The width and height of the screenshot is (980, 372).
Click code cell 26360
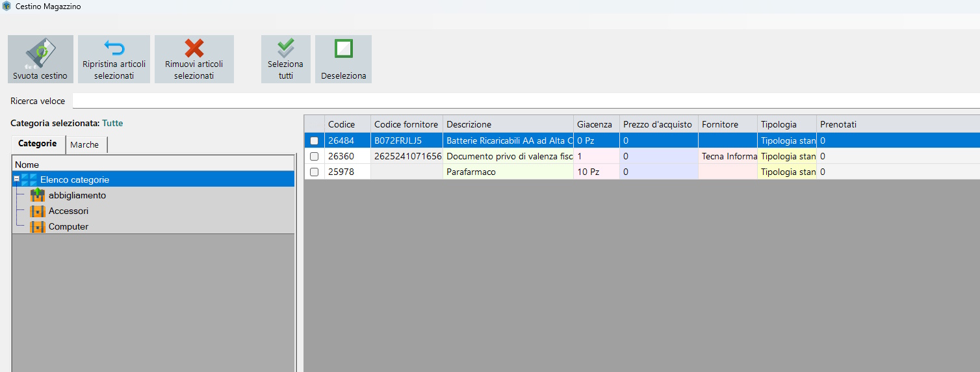point(348,156)
